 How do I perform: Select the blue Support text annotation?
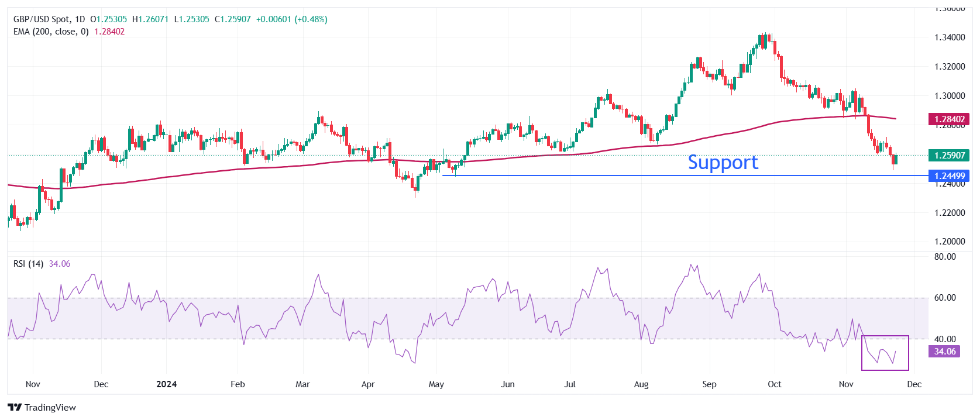click(723, 162)
